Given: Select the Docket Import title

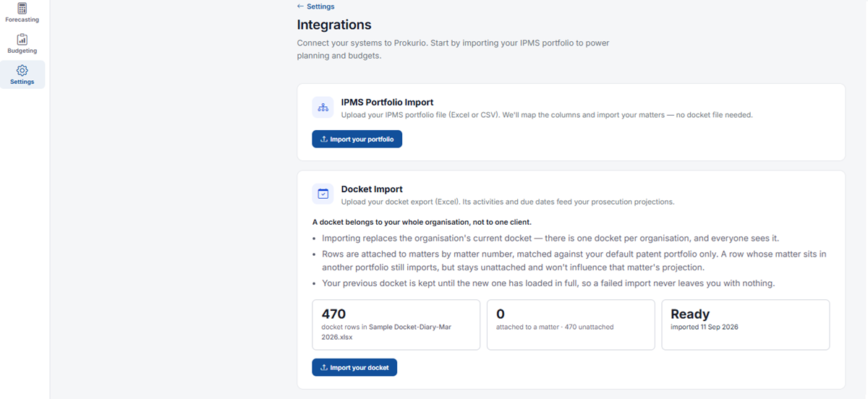Looking at the screenshot, I should [372, 189].
